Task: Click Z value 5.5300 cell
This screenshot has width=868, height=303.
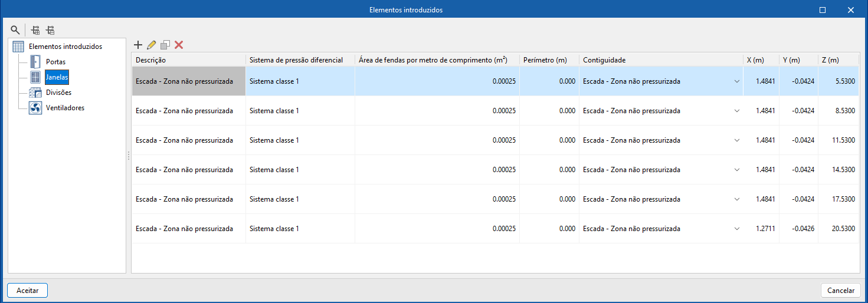Action: (838, 81)
